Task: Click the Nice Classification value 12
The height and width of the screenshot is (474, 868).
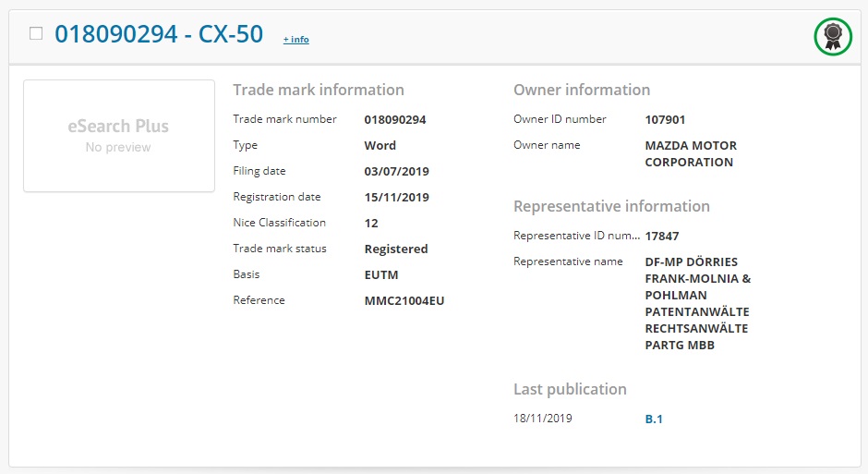Action: tap(371, 224)
